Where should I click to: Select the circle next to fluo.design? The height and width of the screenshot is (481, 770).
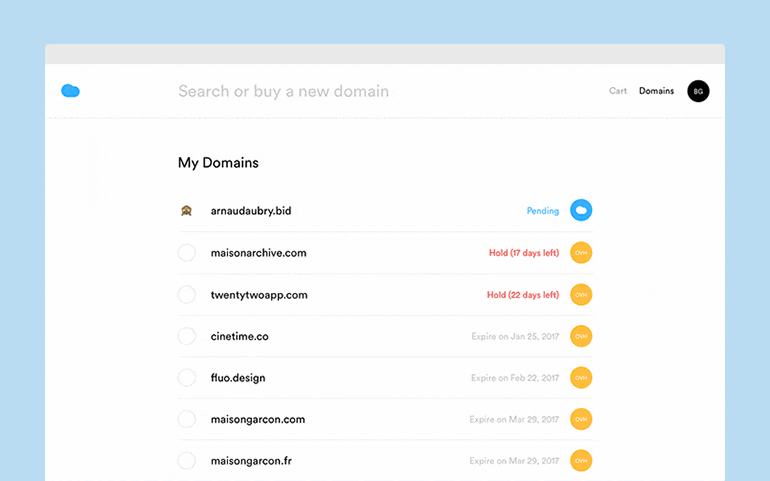187,378
